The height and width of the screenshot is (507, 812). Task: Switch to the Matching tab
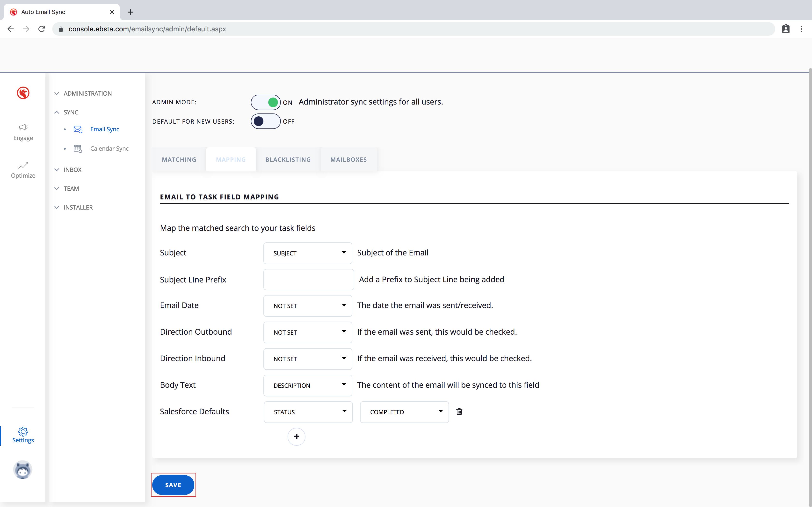pos(179,160)
